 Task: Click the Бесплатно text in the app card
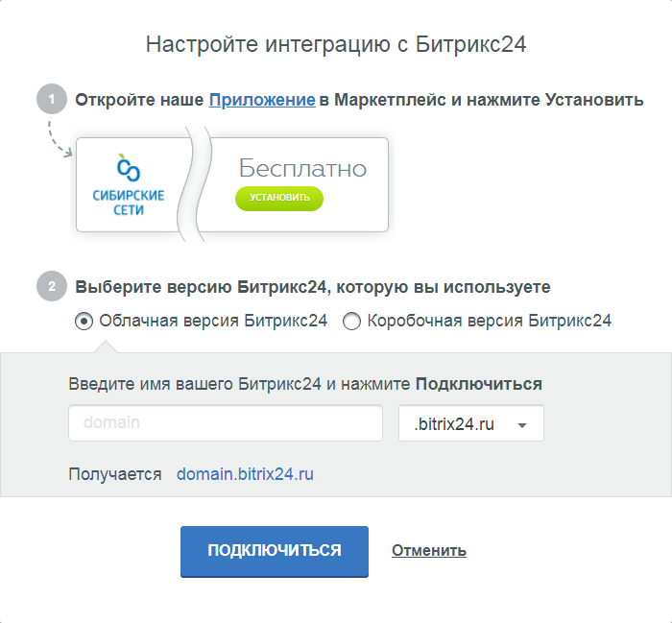(x=302, y=169)
